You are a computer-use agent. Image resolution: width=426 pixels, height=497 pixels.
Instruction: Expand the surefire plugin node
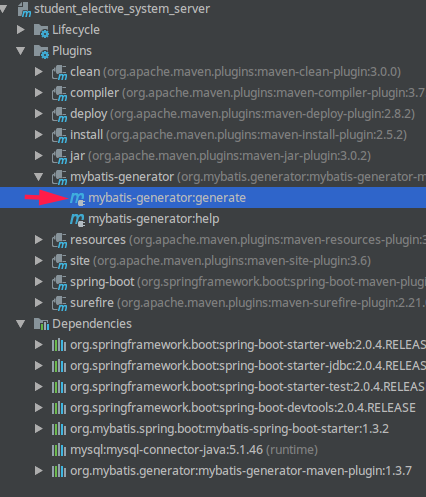(39, 303)
